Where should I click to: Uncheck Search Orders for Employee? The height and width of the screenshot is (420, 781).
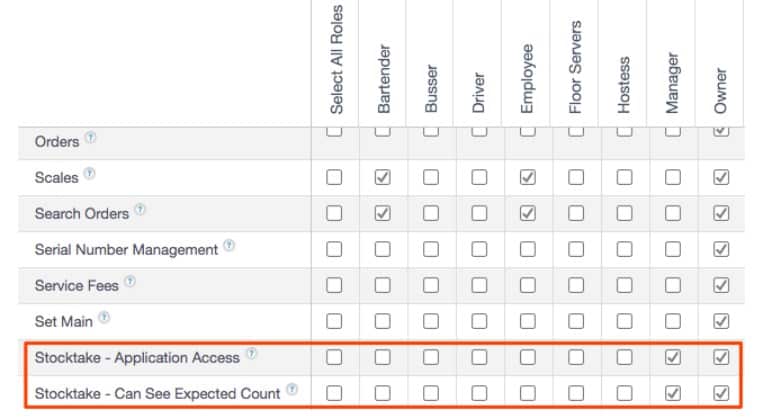[527, 213]
